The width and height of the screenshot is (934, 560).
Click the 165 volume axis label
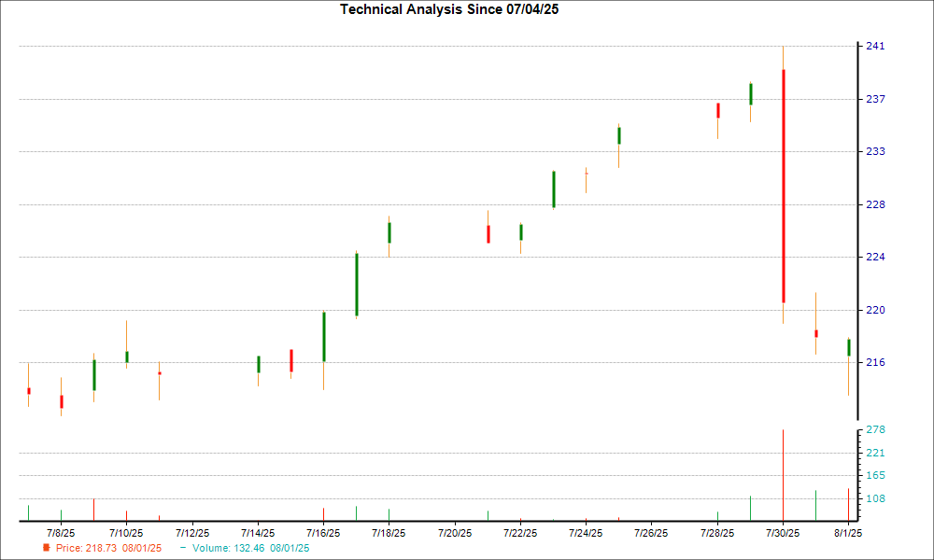[x=875, y=475]
